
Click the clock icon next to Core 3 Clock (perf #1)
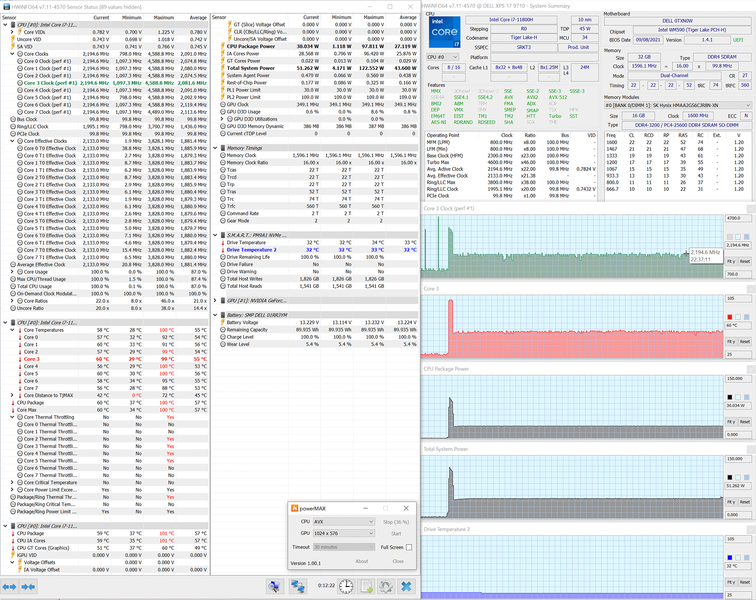tap(20, 83)
